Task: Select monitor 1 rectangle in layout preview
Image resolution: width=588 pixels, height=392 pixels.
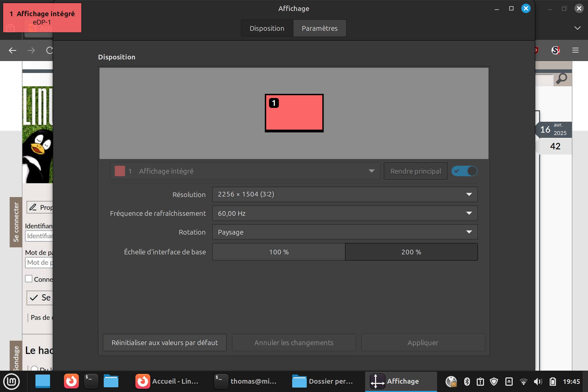Action: click(x=294, y=113)
